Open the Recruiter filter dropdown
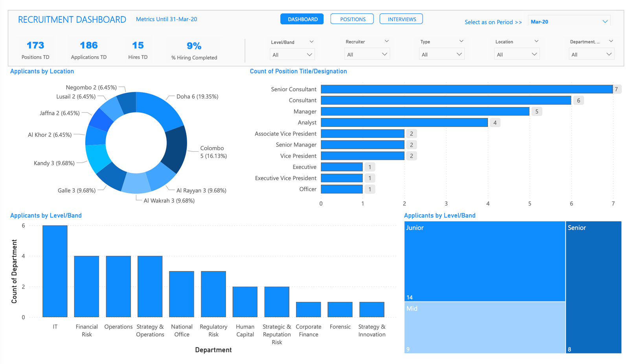 pos(367,54)
